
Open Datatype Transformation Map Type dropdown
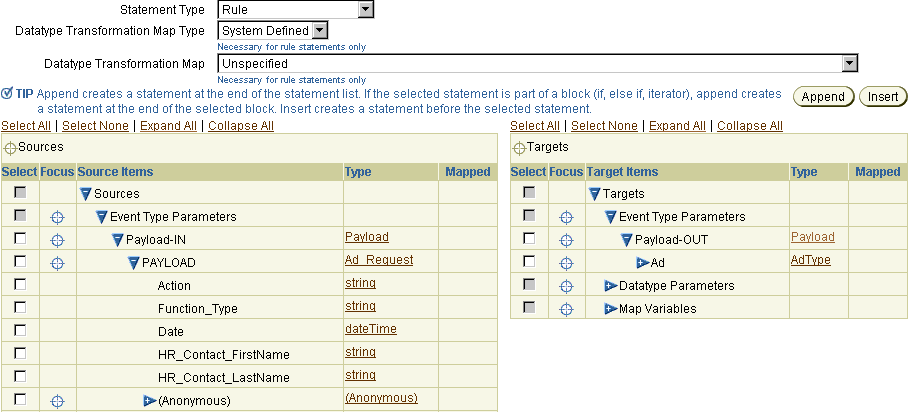pos(319,30)
